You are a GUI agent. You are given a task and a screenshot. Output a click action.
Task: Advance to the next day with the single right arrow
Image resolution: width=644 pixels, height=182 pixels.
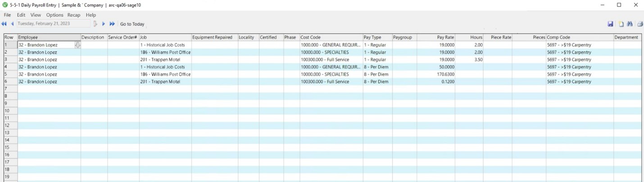click(104, 24)
